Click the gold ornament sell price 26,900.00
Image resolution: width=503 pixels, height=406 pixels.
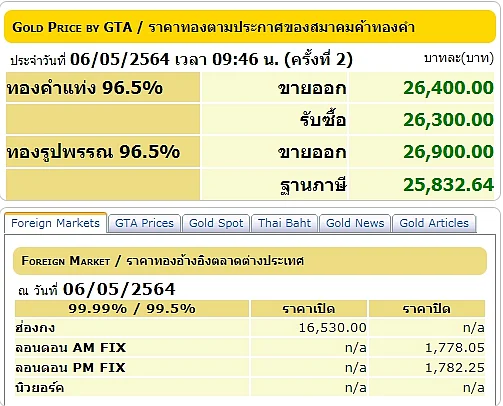pos(448,152)
